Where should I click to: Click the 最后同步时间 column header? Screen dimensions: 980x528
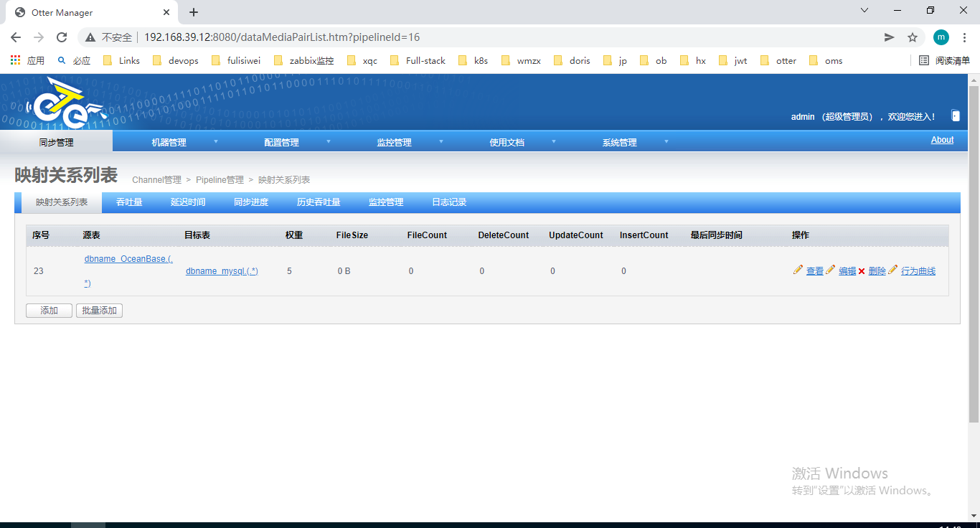tap(716, 235)
